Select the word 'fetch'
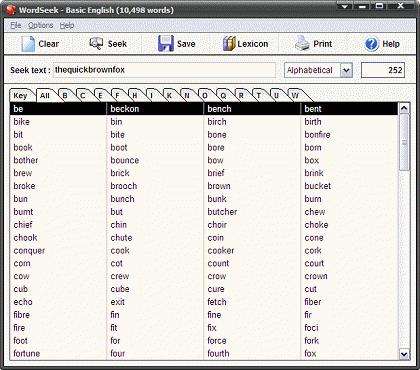 point(217,302)
